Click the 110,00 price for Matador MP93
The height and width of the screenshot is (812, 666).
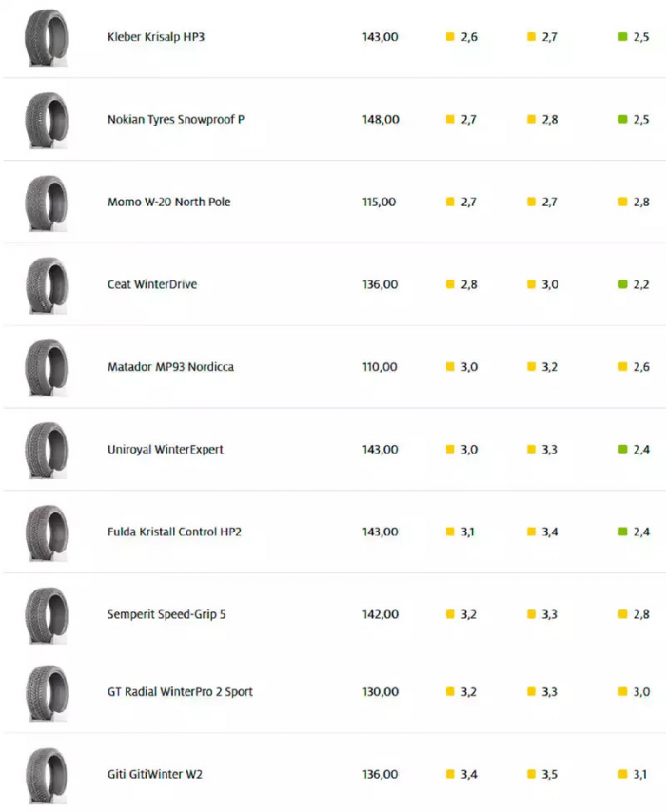click(380, 367)
